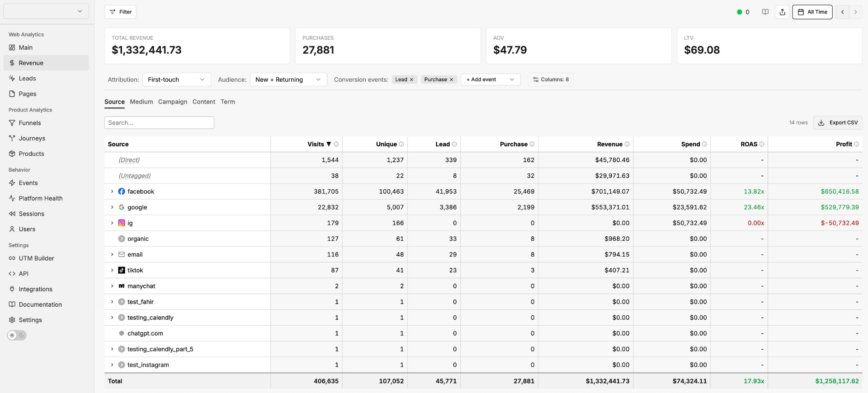
Task: Click the info icon beside ROAS column
Action: coord(761,144)
